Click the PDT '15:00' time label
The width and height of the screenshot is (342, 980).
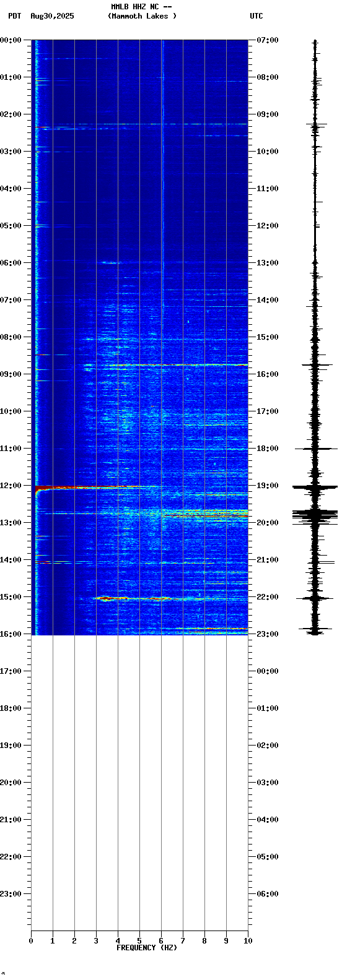[11, 597]
